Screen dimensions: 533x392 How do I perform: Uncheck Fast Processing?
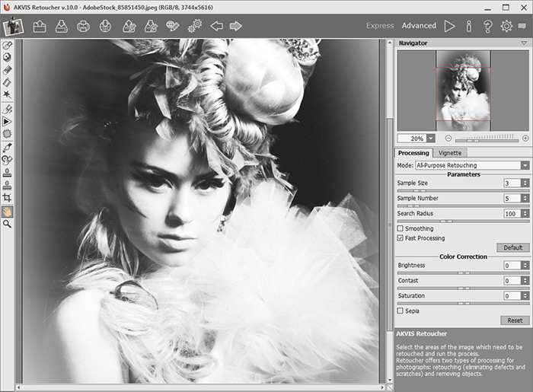pyautogui.click(x=400, y=238)
